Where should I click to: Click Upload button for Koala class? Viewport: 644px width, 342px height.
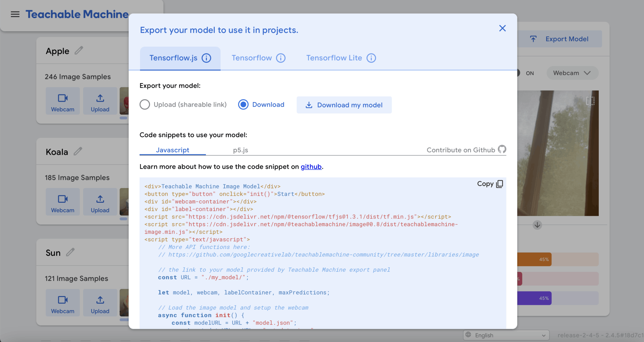coord(100,202)
